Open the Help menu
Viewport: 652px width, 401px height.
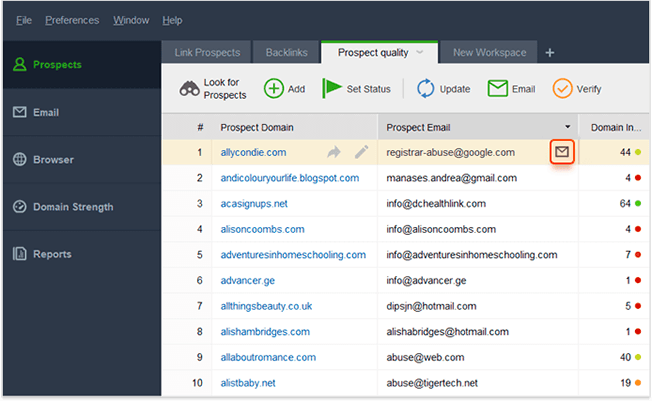point(172,20)
